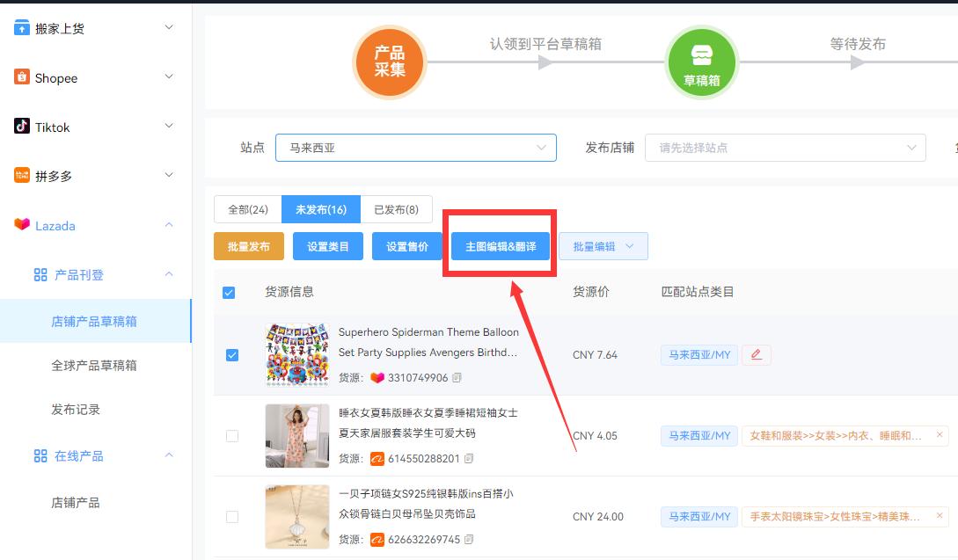The height and width of the screenshot is (560, 958).
Task: Click the green 草稿箱 step icon
Action: click(x=702, y=62)
